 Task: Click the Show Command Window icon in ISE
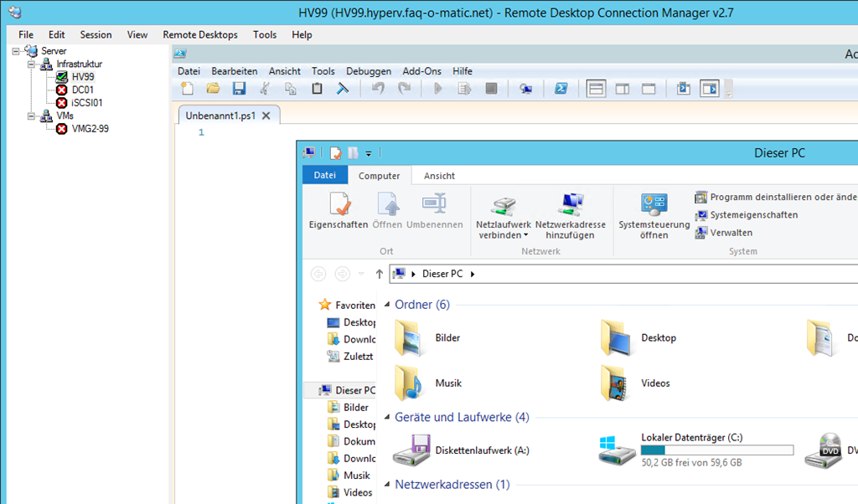[x=684, y=89]
